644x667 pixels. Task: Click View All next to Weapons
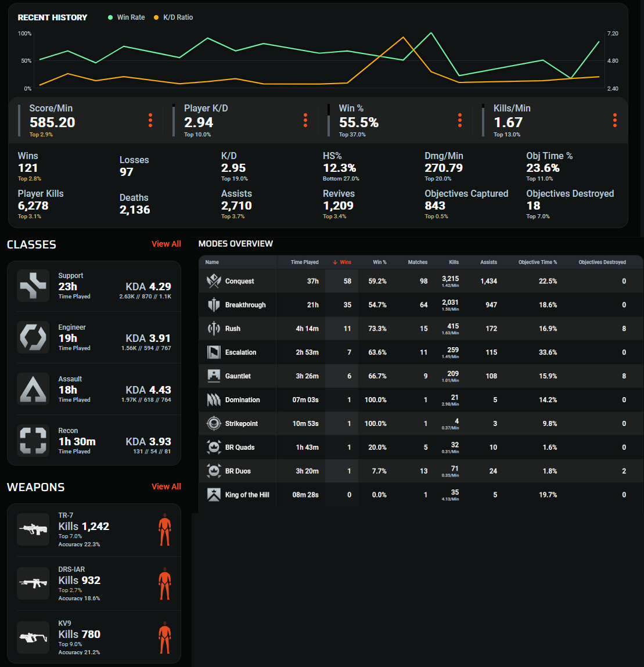(166, 486)
